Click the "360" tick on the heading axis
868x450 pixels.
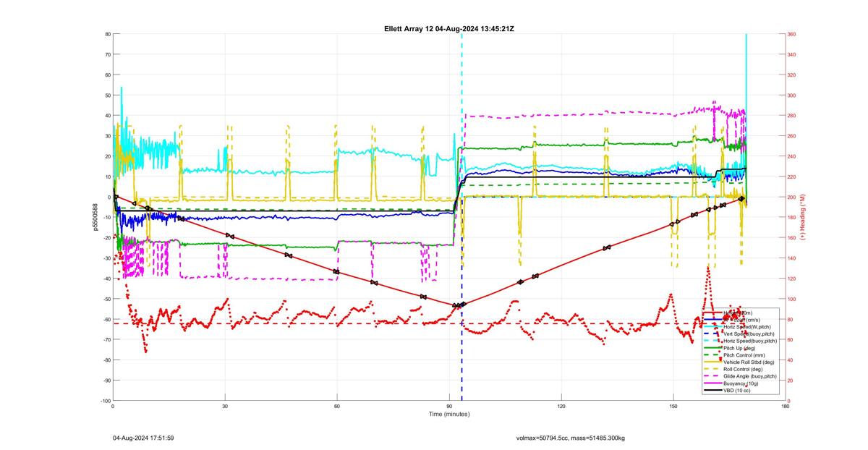point(792,34)
